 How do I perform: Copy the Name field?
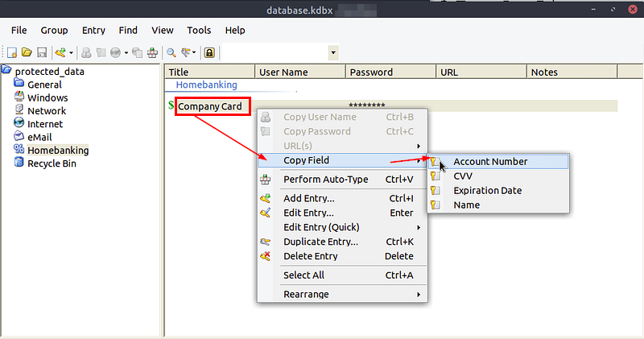click(x=498, y=205)
